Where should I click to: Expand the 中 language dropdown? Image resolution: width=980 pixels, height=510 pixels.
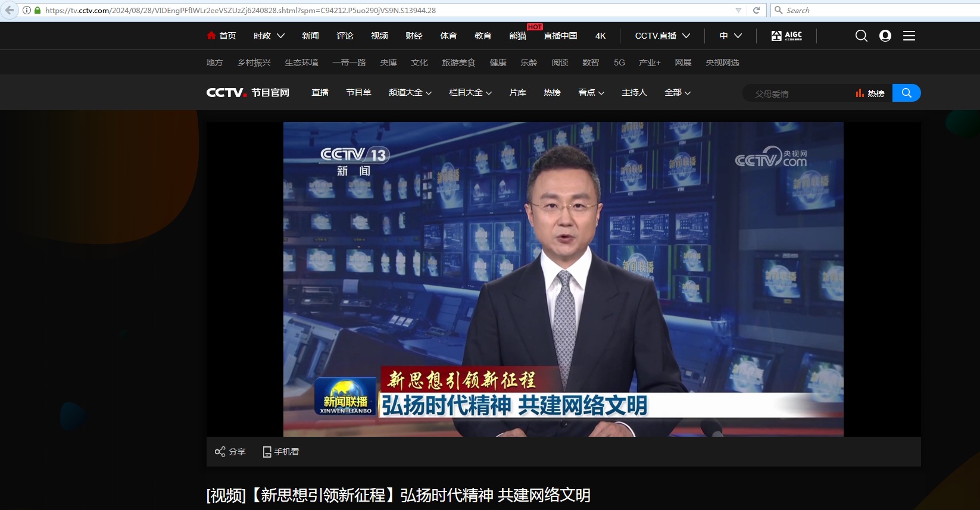(x=731, y=36)
